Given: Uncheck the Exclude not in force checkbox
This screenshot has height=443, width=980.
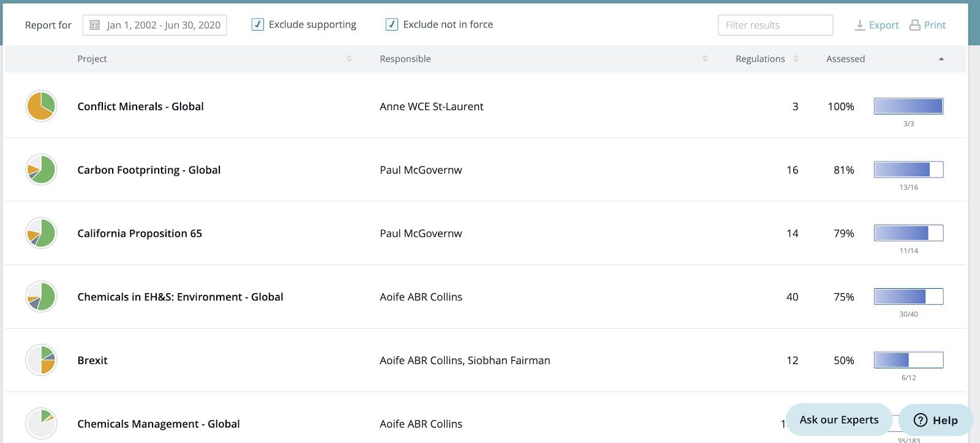Looking at the screenshot, I should [392, 24].
